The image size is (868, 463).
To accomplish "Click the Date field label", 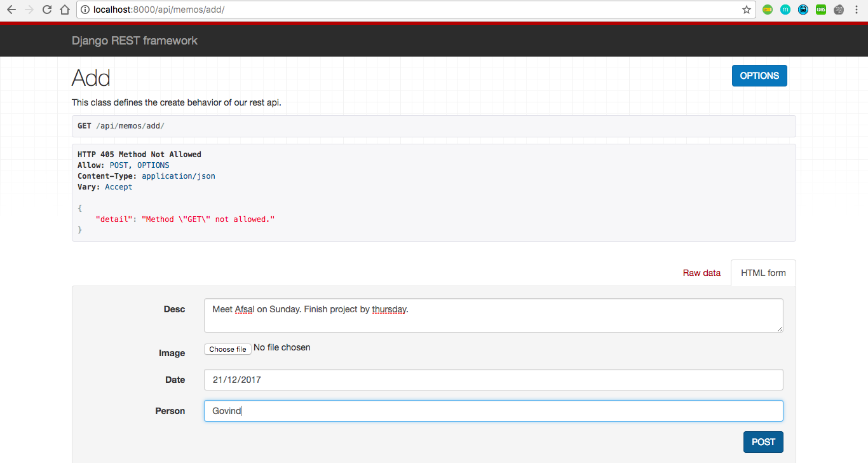I will click(x=175, y=380).
